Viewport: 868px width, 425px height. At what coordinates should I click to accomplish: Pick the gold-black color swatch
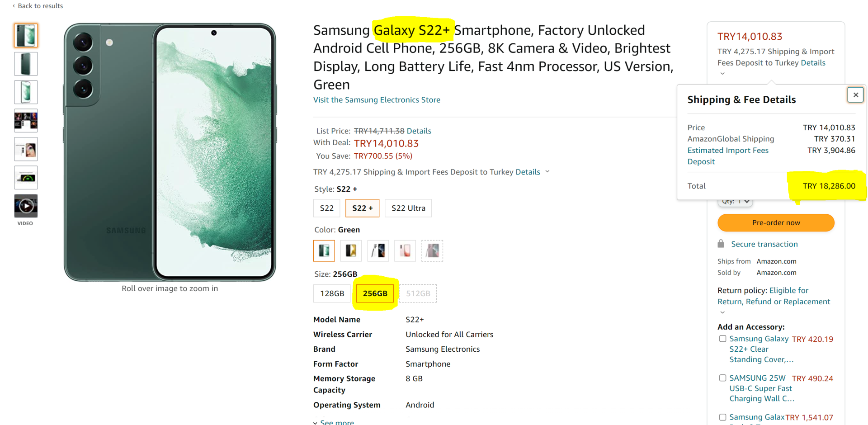point(351,250)
